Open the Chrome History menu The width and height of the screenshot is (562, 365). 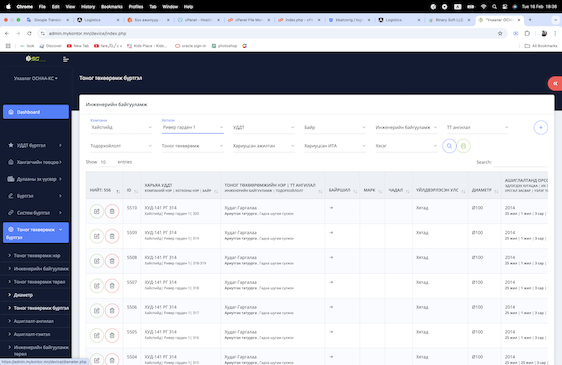(88, 6)
